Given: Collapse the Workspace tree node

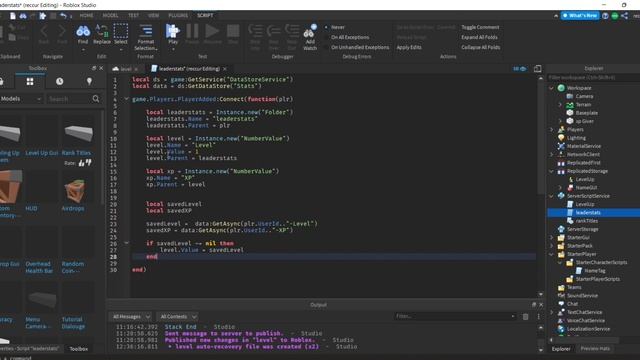Looking at the screenshot, I should [x=552, y=88].
